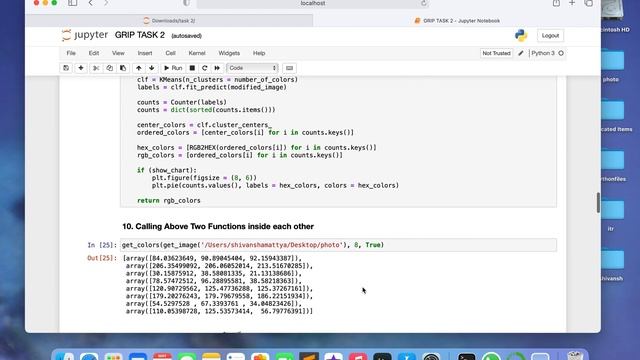Show Safari tab overview icon
The height and width of the screenshot is (360, 640).
click(x=589, y=3)
